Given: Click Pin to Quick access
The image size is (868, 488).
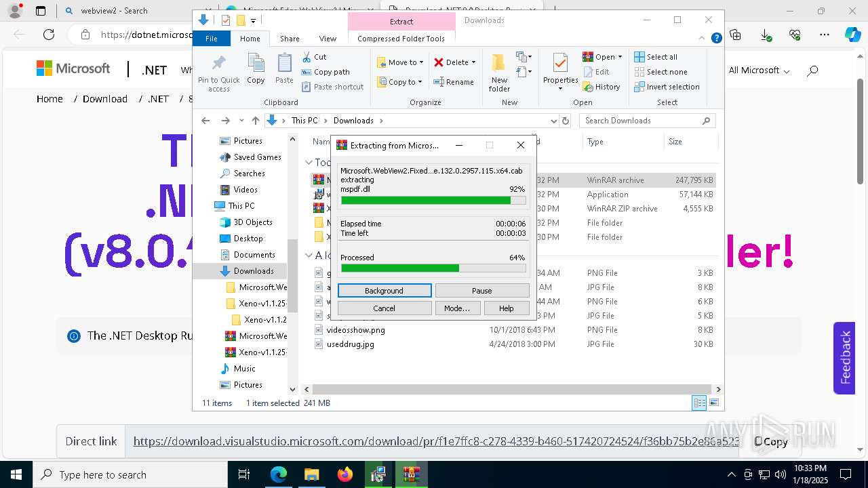Looking at the screenshot, I should (219, 73).
